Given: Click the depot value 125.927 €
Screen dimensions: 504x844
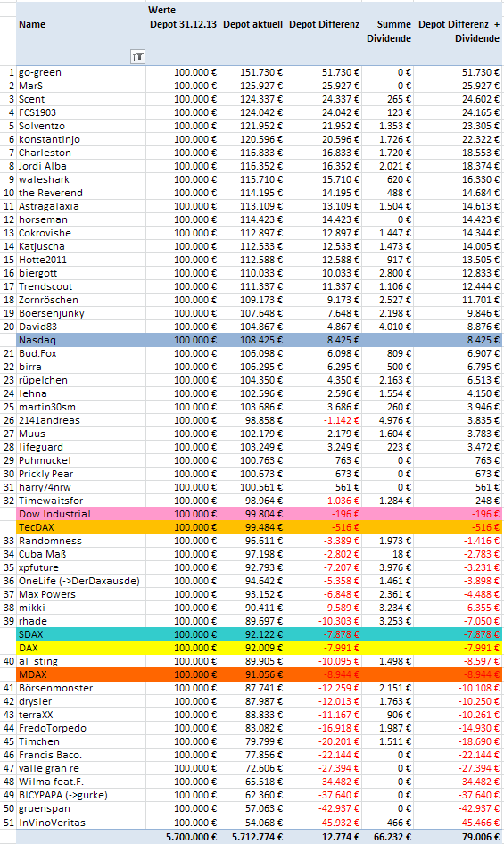Looking at the screenshot, I should tap(261, 86).
